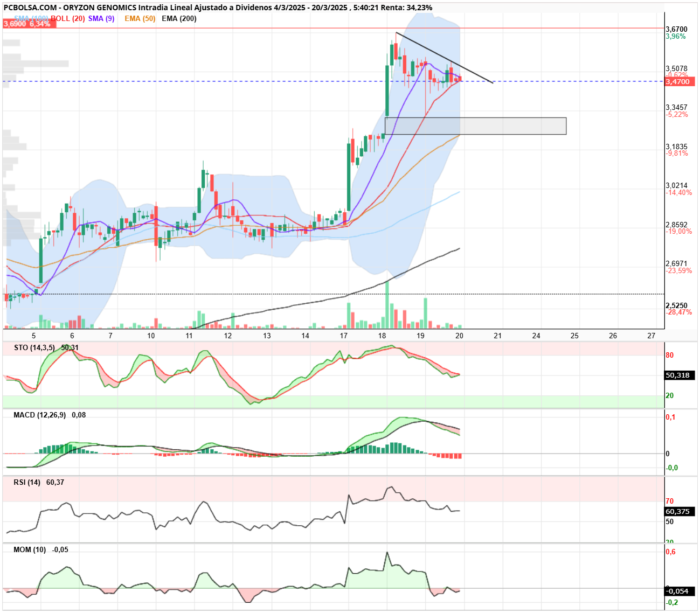This screenshot has width=700, height=613.
Task: Click the momentum 0,6 scale label
Action: [x=670, y=552]
